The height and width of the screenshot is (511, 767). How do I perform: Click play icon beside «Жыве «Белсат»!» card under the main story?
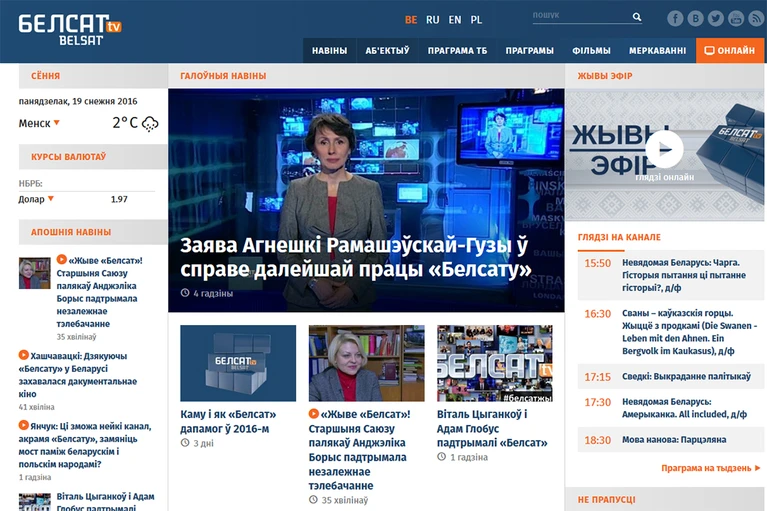(314, 413)
